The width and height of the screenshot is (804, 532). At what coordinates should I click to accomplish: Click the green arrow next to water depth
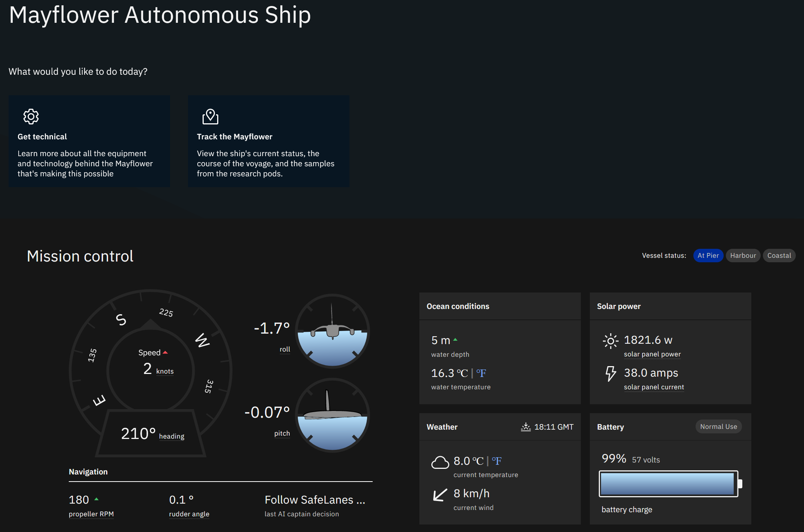tap(455, 340)
